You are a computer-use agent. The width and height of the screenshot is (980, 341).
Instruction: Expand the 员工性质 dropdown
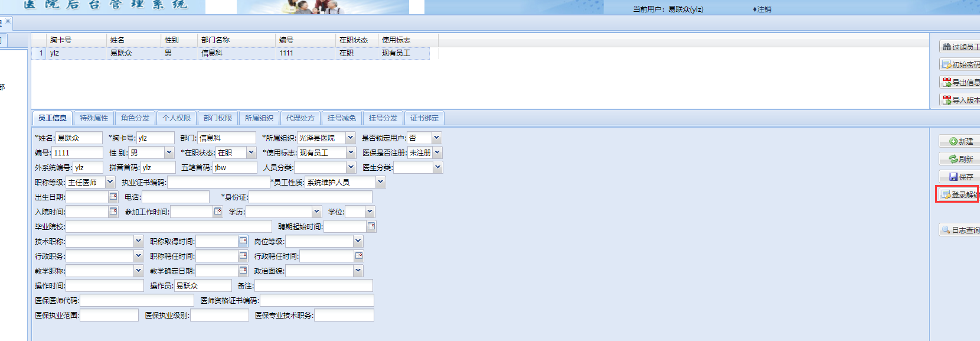(381, 182)
